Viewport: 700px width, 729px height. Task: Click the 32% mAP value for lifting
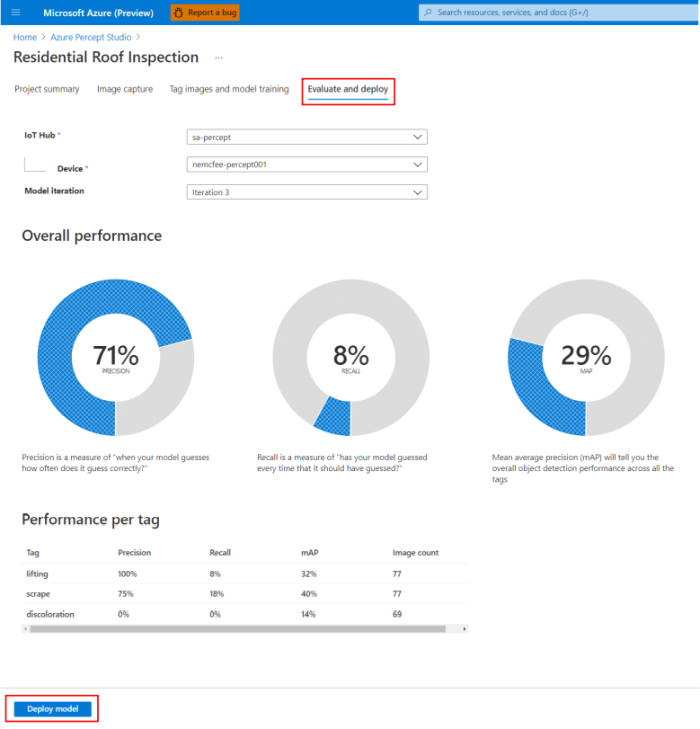click(x=308, y=573)
